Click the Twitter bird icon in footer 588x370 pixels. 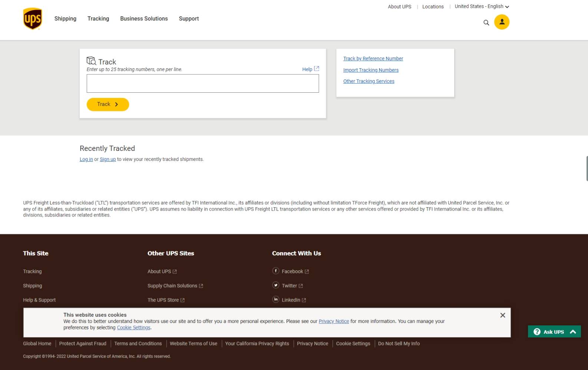pos(275,285)
